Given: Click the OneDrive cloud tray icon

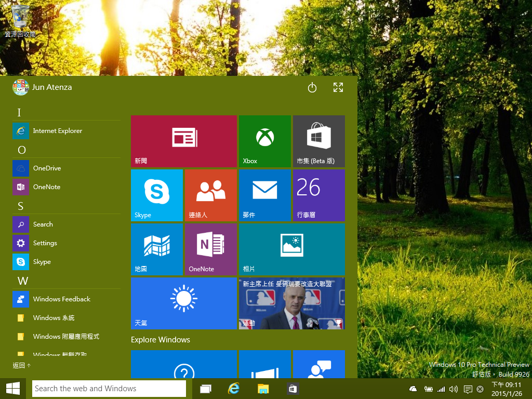Looking at the screenshot, I should coord(413,389).
